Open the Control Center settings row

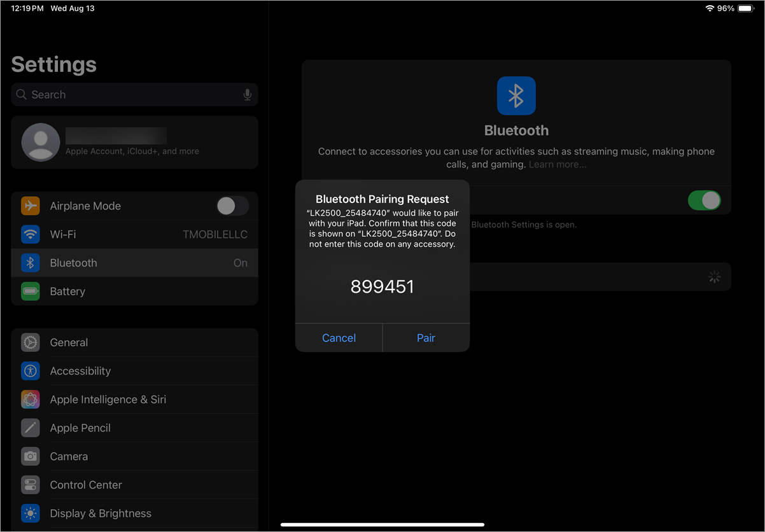[x=134, y=485]
